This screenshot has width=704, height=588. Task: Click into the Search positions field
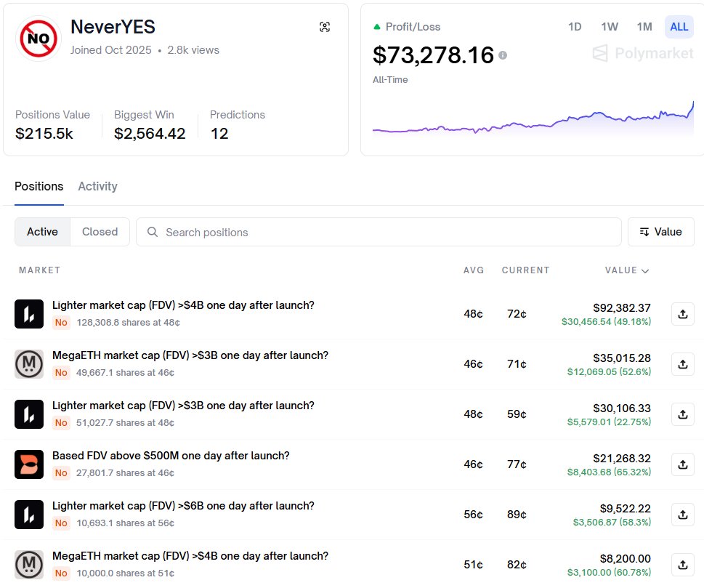[x=379, y=232]
